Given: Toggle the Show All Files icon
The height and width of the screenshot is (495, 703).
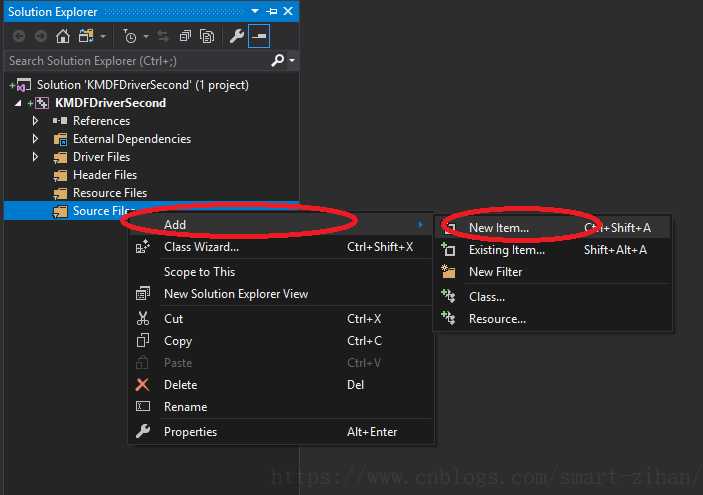Looking at the screenshot, I should (x=207, y=36).
